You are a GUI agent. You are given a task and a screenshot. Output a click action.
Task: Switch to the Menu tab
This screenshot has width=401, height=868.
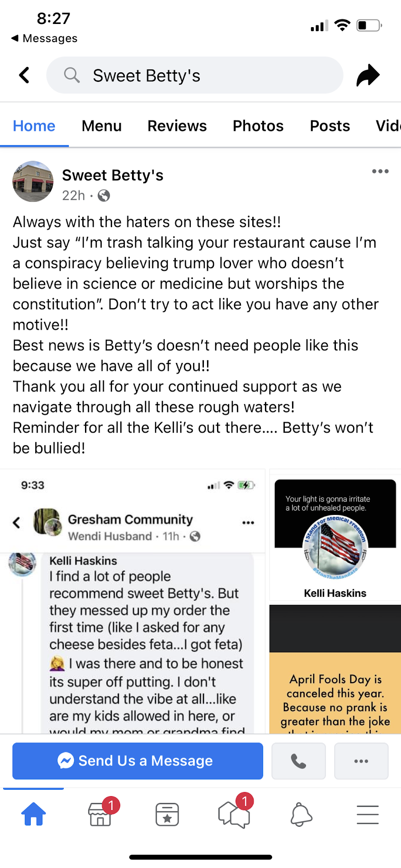point(102,126)
